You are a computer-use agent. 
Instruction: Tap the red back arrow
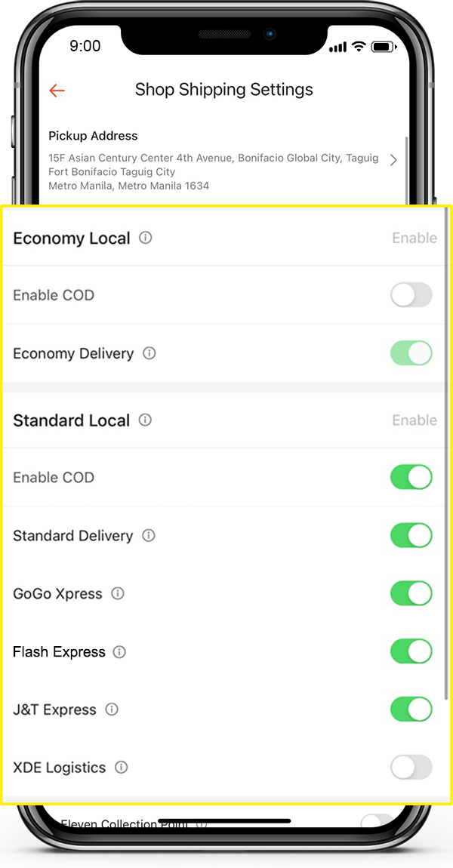[x=57, y=90]
